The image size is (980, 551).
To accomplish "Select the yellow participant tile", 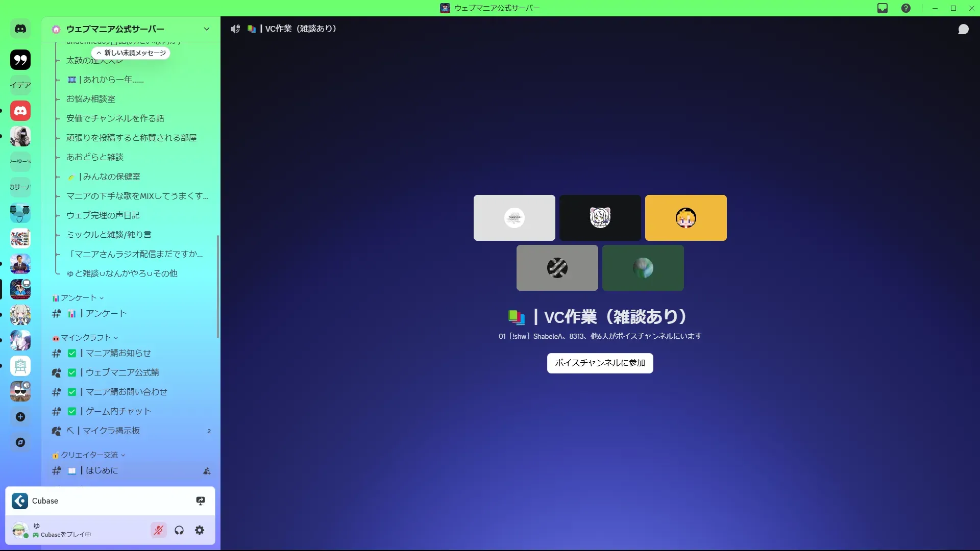I will pos(685,218).
